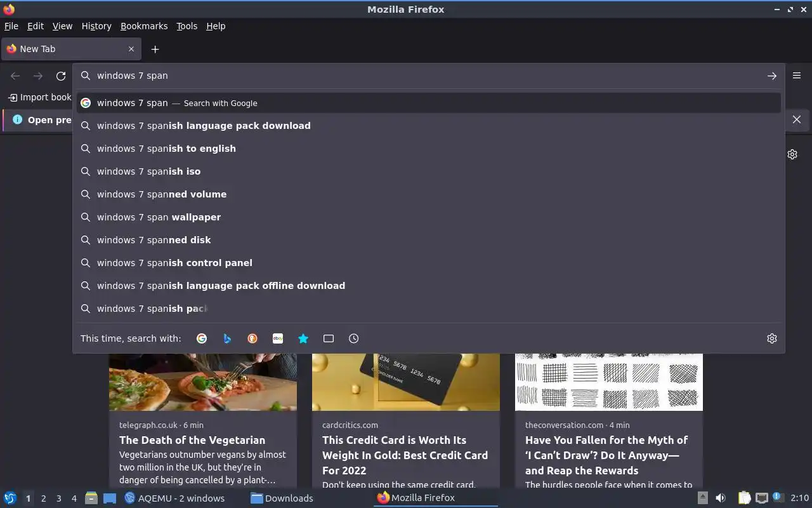Open the Firefox hamburger application menu

(797, 76)
